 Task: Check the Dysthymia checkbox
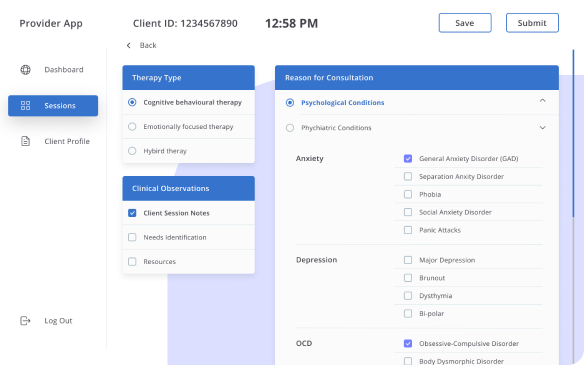click(x=408, y=296)
